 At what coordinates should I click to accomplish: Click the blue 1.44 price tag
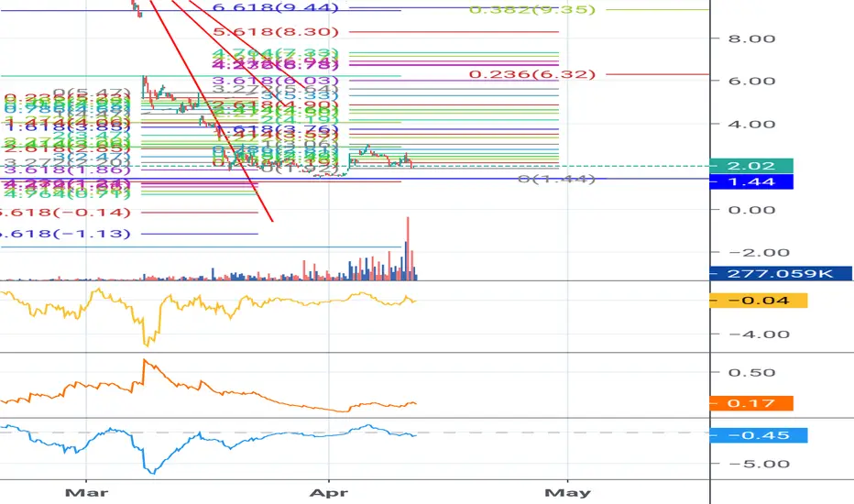[x=751, y=181]
